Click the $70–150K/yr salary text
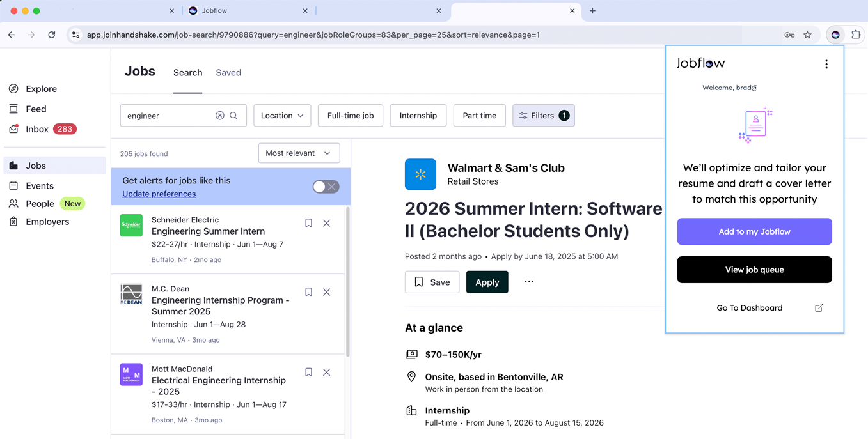This screenshot has height=439, width=868. [454, 355]
